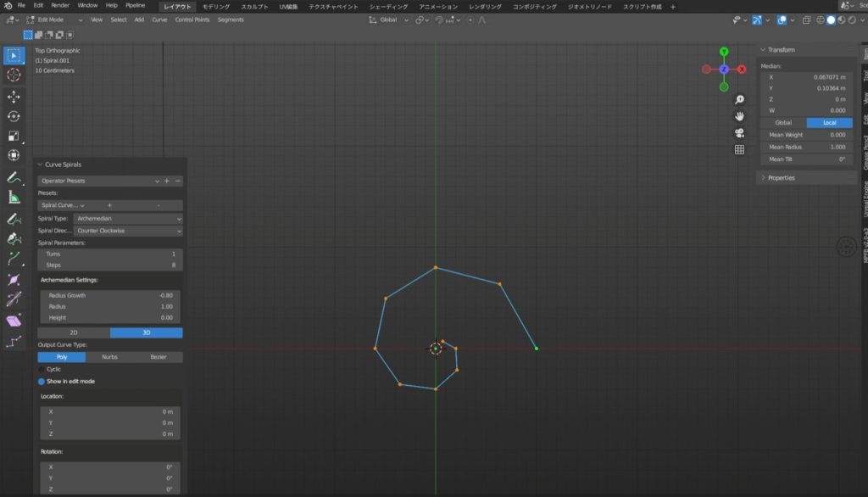This screenshot has height=497, width=868.
Task: Open the Spiral Type dropdown
Action: pos(128,218)
